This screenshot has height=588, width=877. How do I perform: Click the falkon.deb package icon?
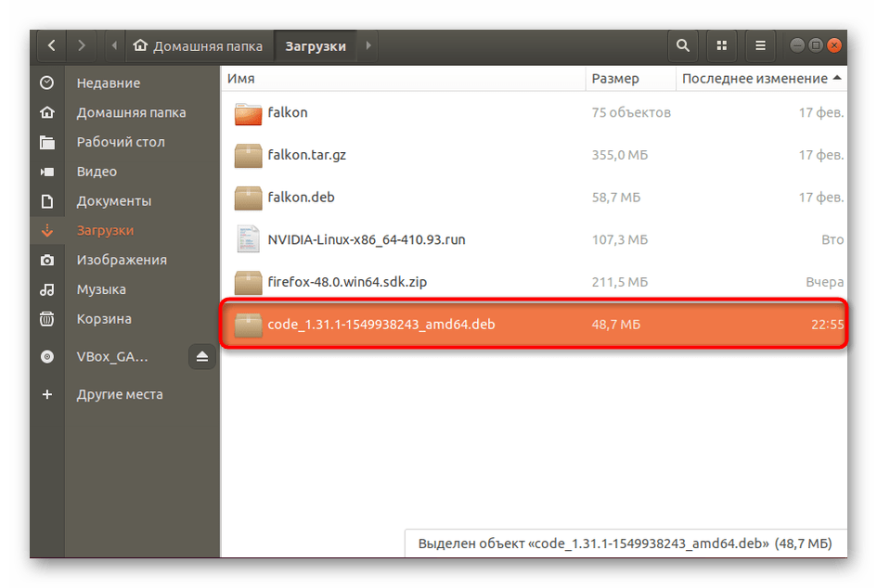(x=248, y=198)
